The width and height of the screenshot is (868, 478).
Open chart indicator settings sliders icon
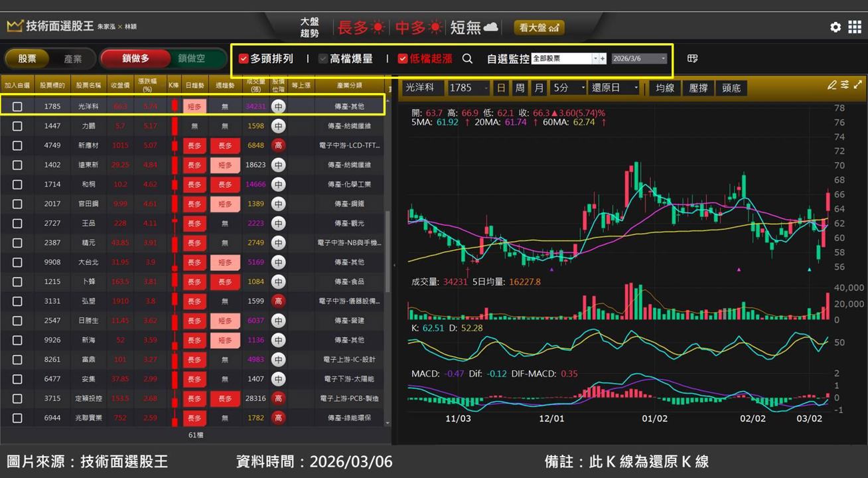click(845, 85)
